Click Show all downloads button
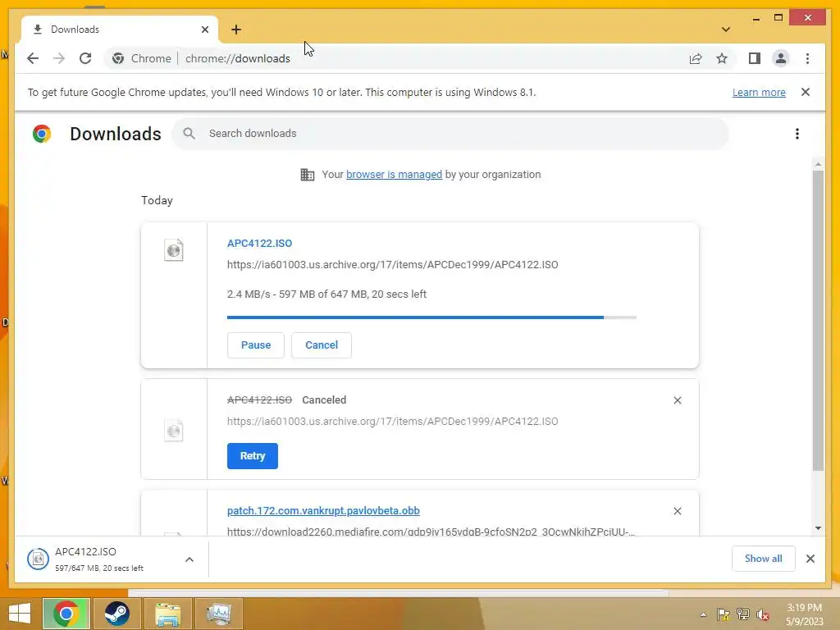This screenshot has height=630, width=840. (x=764, y=559)
